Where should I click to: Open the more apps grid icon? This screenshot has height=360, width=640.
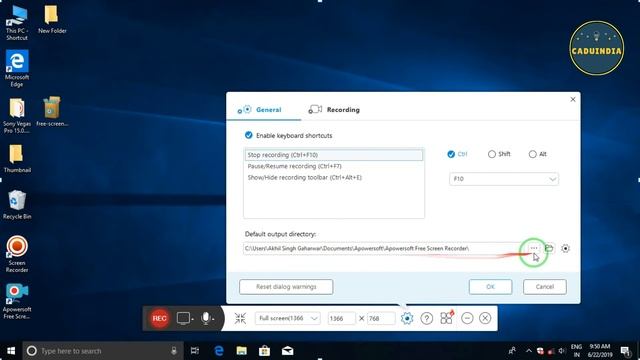(x=447, y=318)
